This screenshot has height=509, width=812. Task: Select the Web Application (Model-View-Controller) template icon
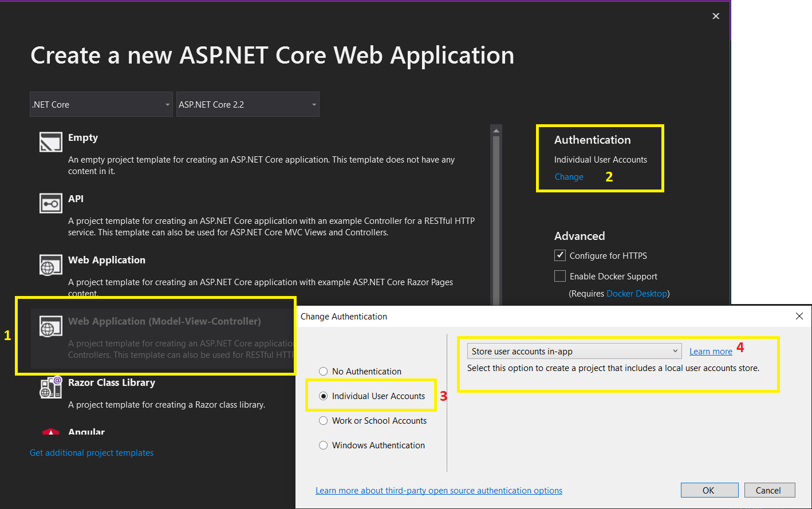50,326
